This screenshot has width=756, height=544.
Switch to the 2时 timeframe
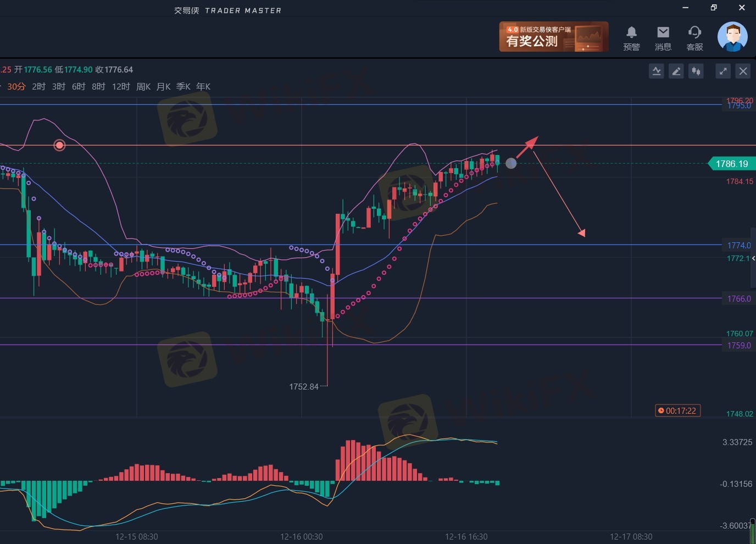[x=38, y=87]
